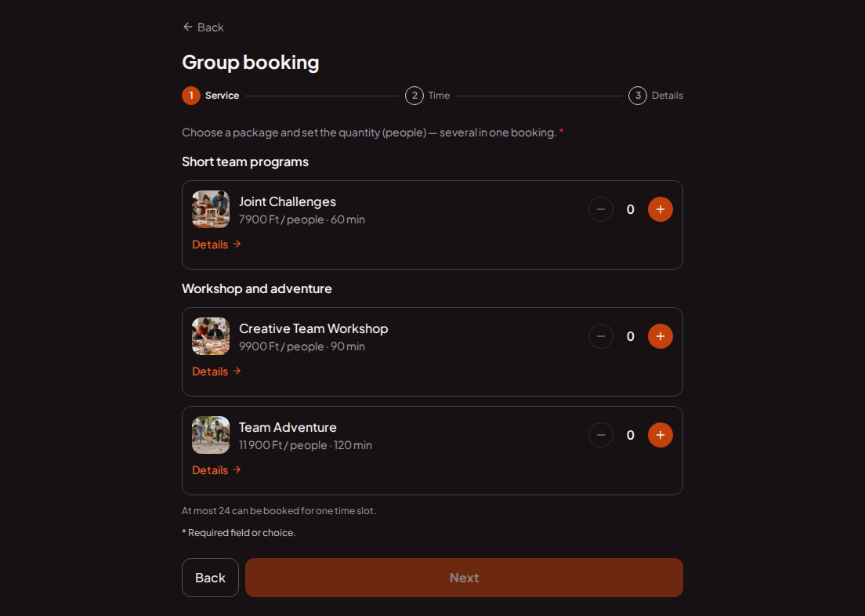Click price text 9900 Ft / people · 90 min
Viewport: 865px width, 616px height.
click(x=302, y=346)
